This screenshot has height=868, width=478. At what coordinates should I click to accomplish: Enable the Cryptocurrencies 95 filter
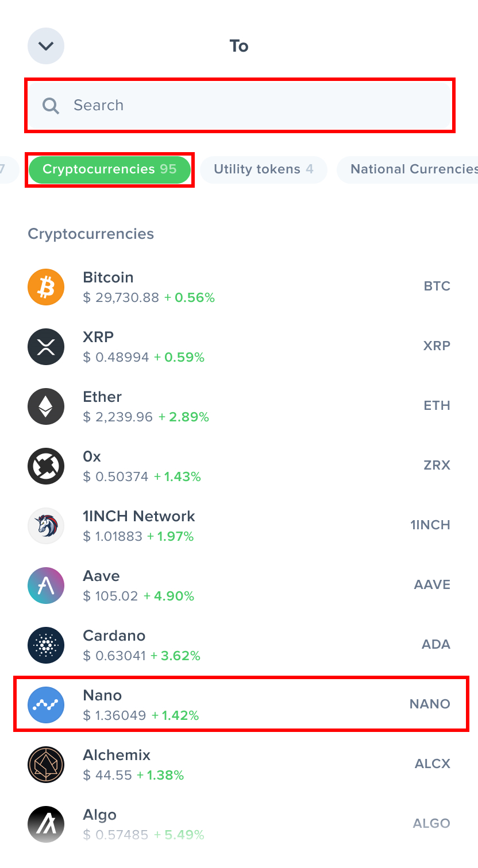(109, 169)
